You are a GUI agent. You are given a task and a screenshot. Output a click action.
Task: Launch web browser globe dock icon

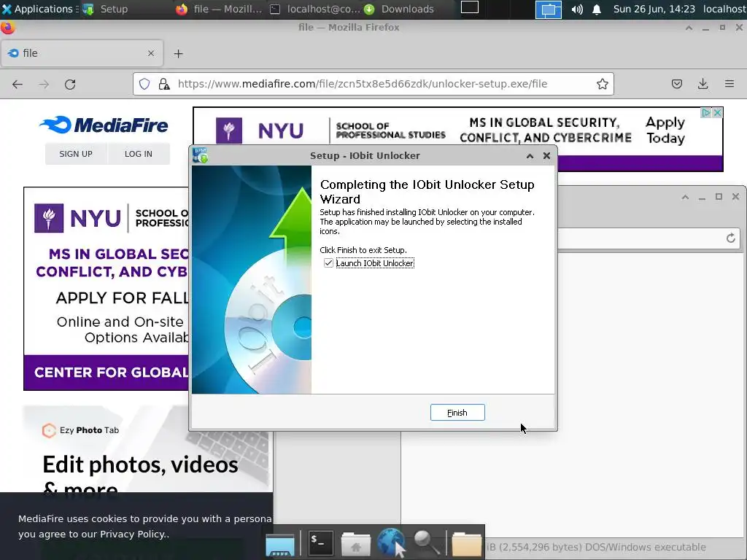click(391, 542)
